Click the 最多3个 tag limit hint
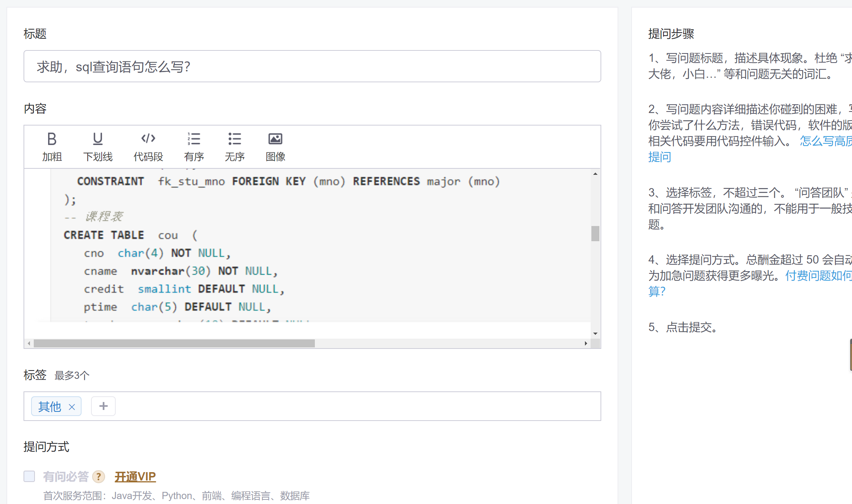The image size is (852, 504). [72, 375]
